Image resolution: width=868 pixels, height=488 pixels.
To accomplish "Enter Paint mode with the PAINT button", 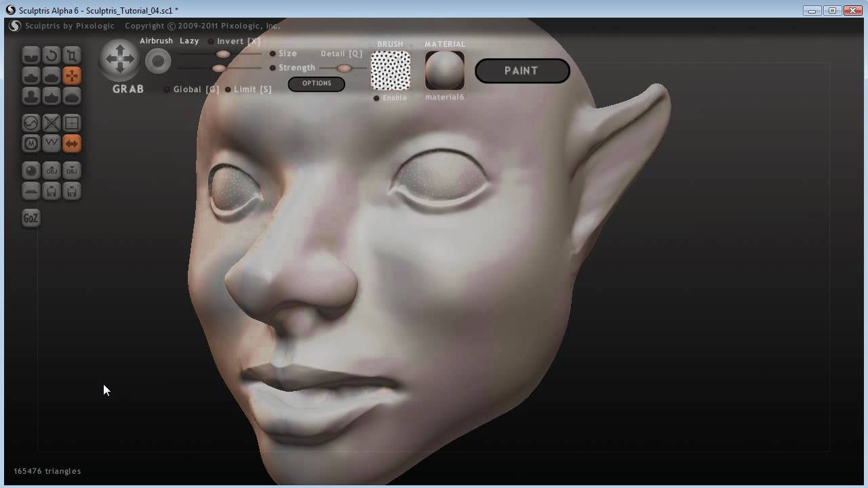I will coord(522,70).
